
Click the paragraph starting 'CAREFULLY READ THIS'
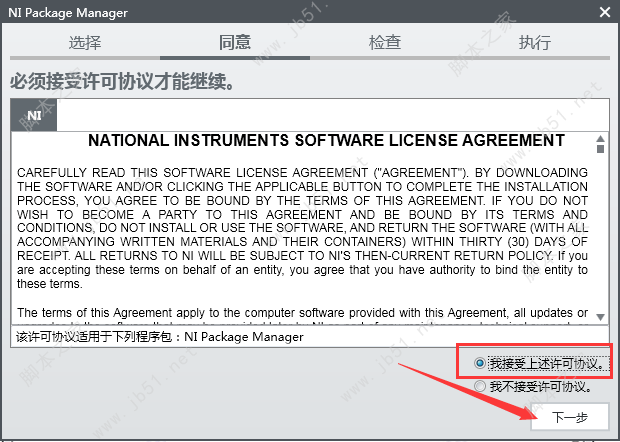click(302, 228)
